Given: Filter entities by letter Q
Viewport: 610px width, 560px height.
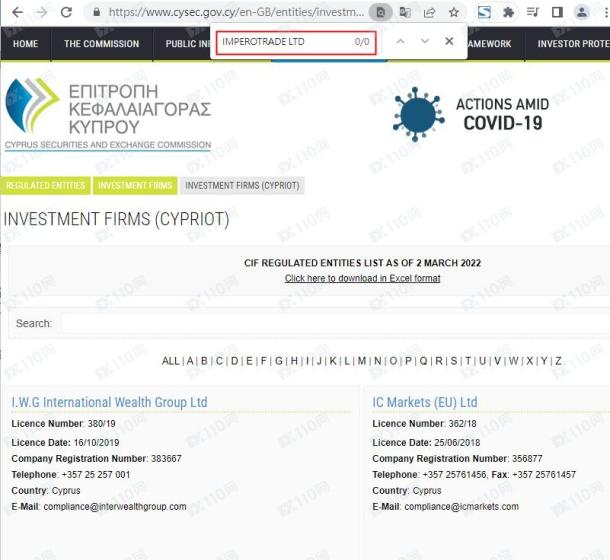Looking at the screenshot, I should click(423, 361).
